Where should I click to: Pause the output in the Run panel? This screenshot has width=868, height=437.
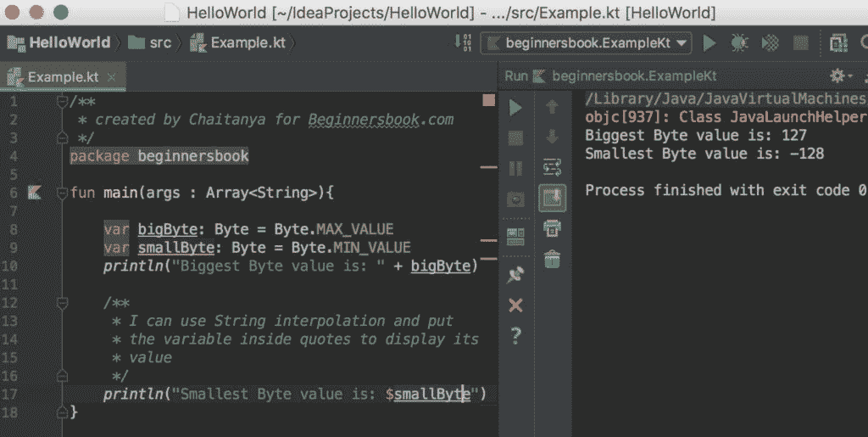coord(515,168)
